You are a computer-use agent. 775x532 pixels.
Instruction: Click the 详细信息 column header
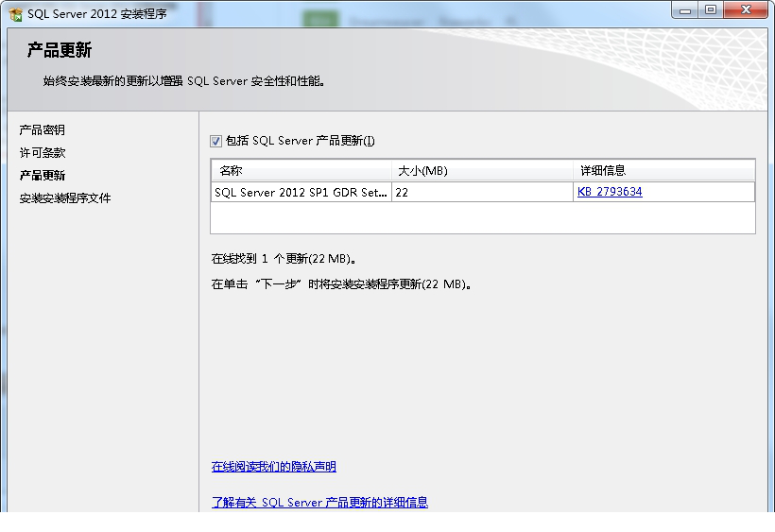pyautogui.click(x=663, y=171)
